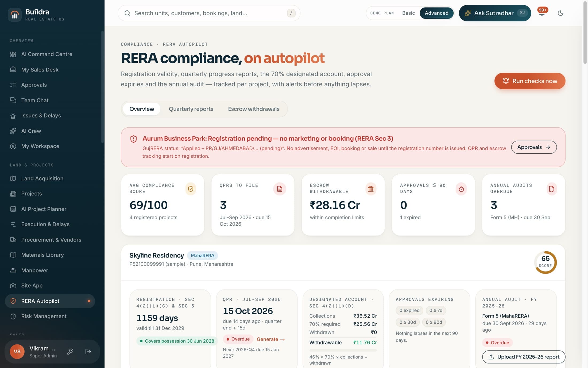Click Approvals arrow button in alert
This screenshot has height=368, width=588.
[534, 147]
